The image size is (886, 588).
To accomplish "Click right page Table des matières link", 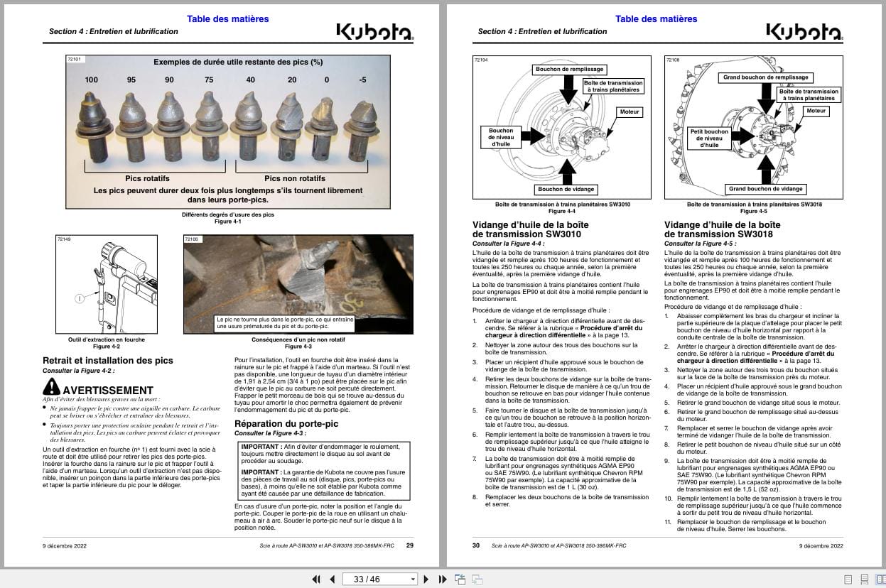I will click(x=657, y=18).
